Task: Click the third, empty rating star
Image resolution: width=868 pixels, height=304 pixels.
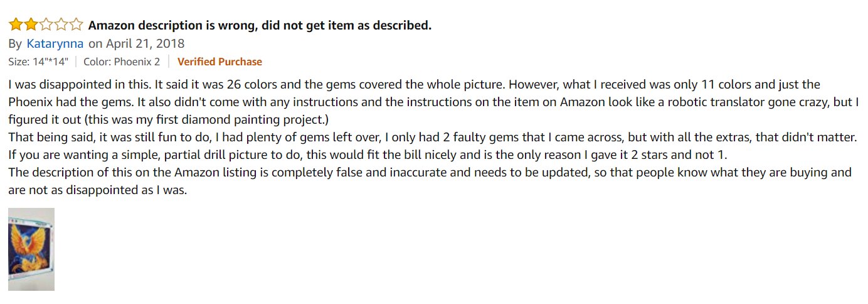Action: 45,25
